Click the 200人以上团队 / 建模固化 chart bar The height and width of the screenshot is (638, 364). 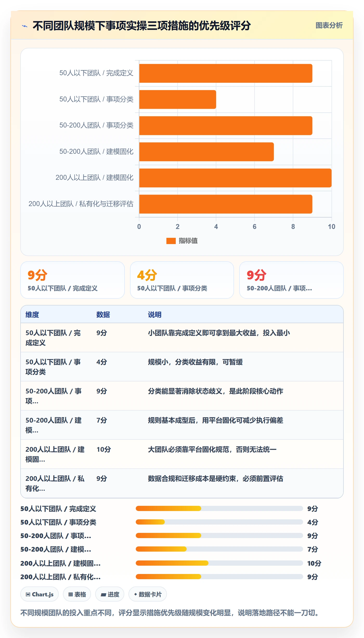[235, 178]
